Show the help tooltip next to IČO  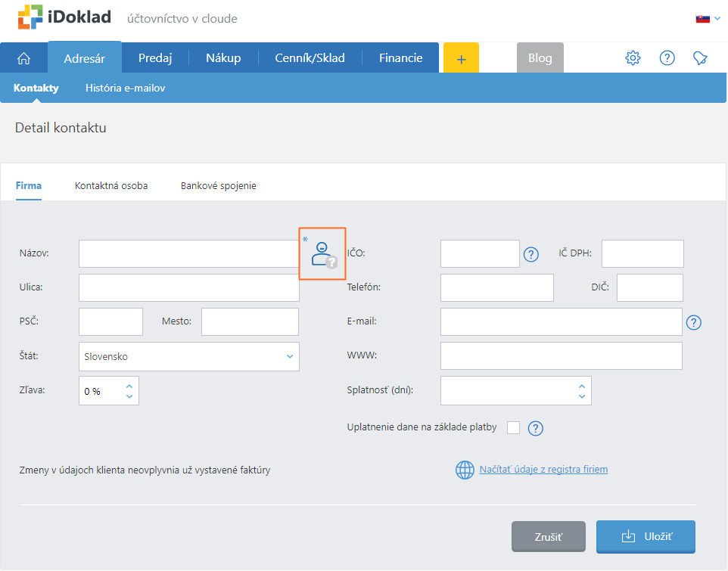530,254
